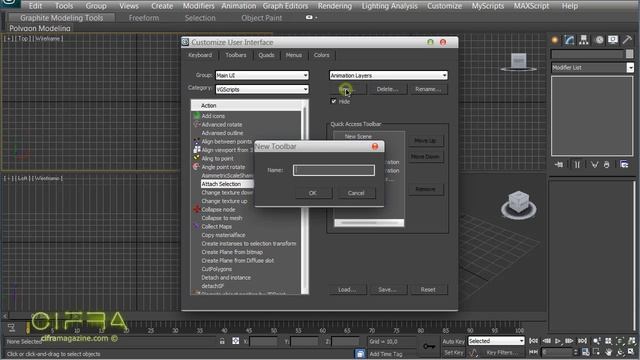This screenshot has height=360, width=640.
Task: Switch to the Quads tab
Action: pyautogui.click(x=266, y=55)
